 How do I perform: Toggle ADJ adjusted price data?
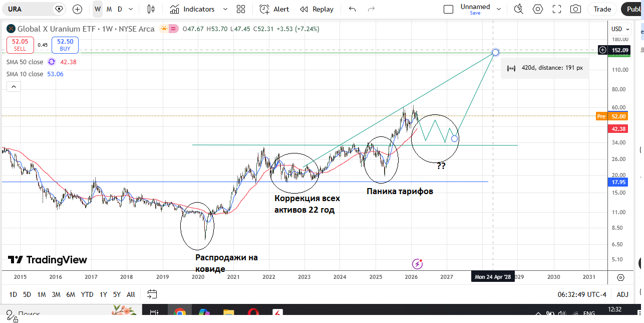622,294
